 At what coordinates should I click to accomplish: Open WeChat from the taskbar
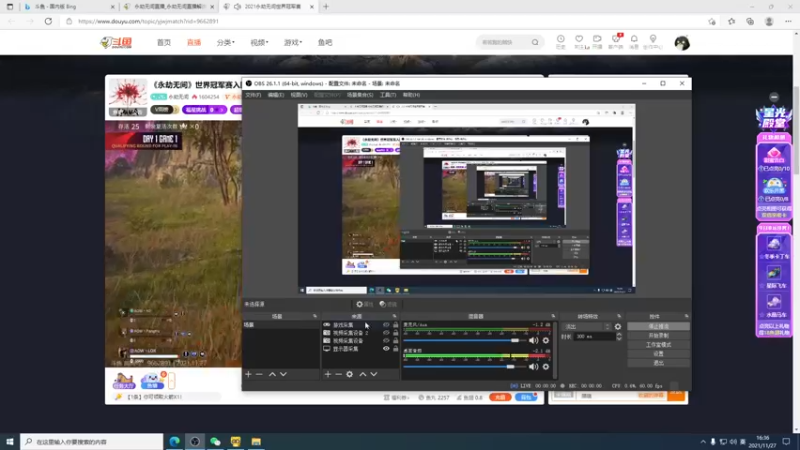pos(215,441)
